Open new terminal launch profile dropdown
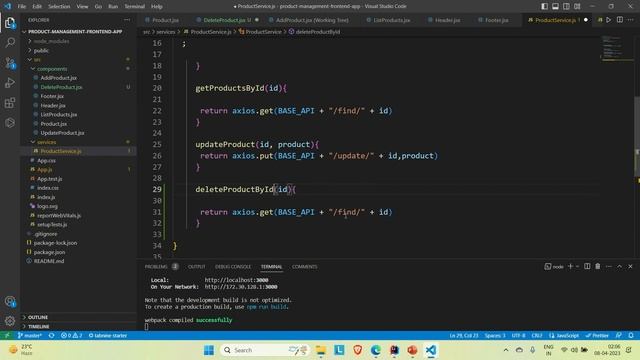This screenshot has width=640, height=360. tap(577, 266)
